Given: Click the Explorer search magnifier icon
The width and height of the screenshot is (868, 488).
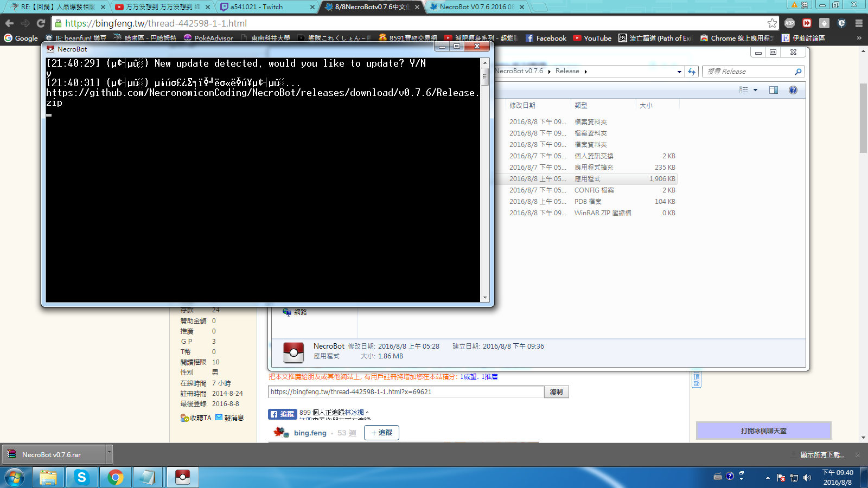Looking at the screenshot, I should tap(798, 72).
